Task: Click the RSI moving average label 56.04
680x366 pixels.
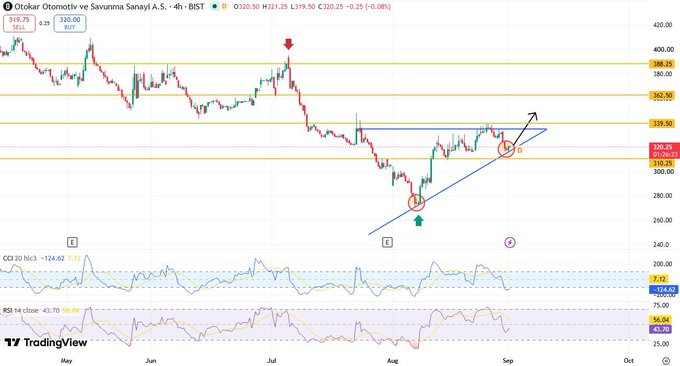Action: click(661, 320)
